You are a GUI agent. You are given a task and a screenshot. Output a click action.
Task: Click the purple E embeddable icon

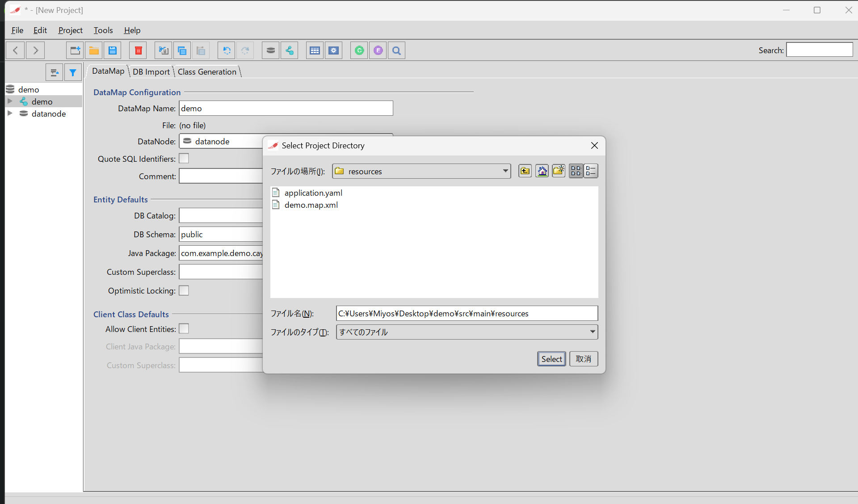(x=378, y=50)
